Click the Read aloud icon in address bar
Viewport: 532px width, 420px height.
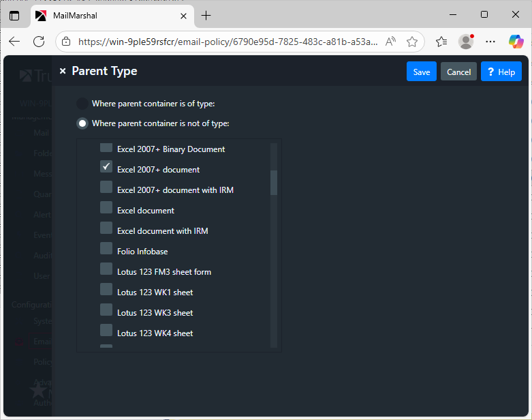click(390, 42)
